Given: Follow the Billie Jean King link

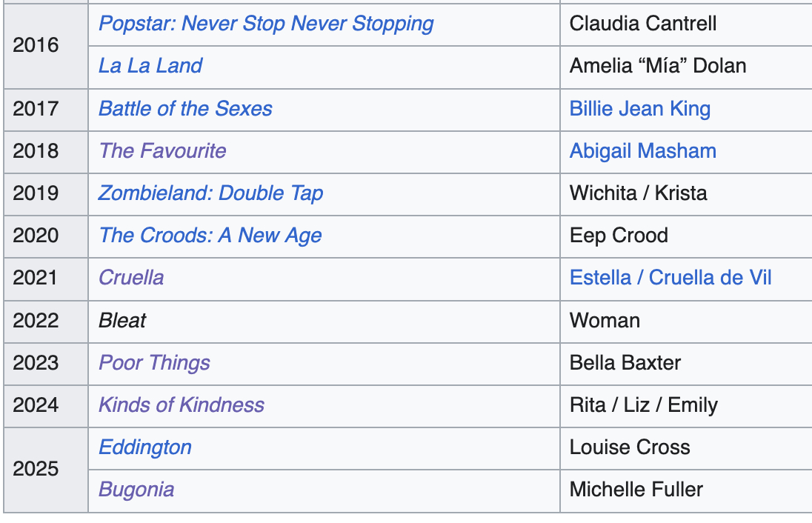Looking at the screenshot, I should tap(639, 109).
